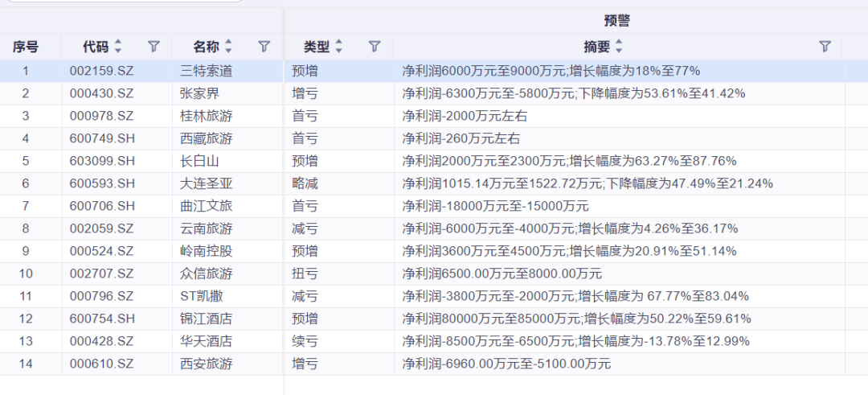The image size is (868, 395).
Task: Click summary starting 净利润1015.14万元
Action: pos(588,183)
